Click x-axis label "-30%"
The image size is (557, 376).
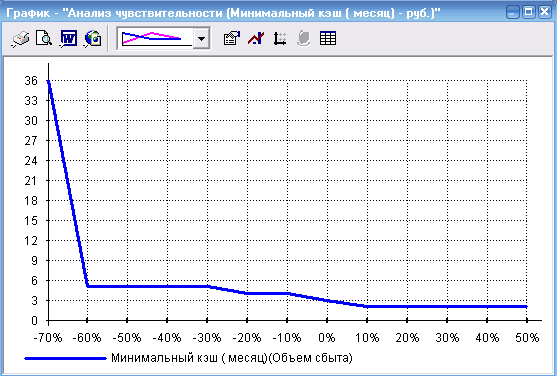pos(207,338)
